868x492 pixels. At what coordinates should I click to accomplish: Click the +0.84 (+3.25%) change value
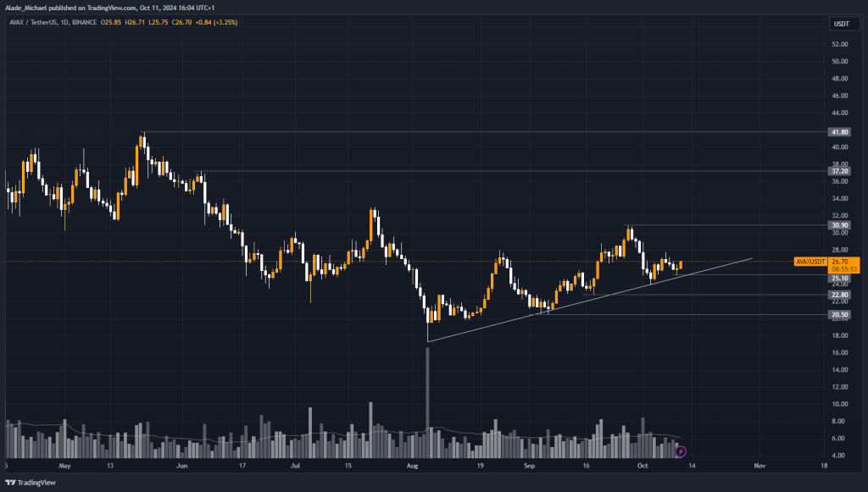[216, 23]
